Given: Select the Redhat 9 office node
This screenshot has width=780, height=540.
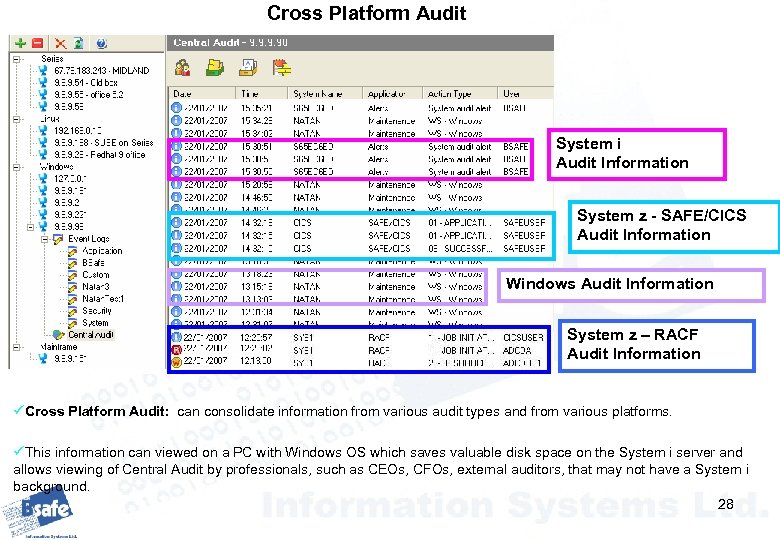Looking at the screenshot, I should (x=99, y=155).
